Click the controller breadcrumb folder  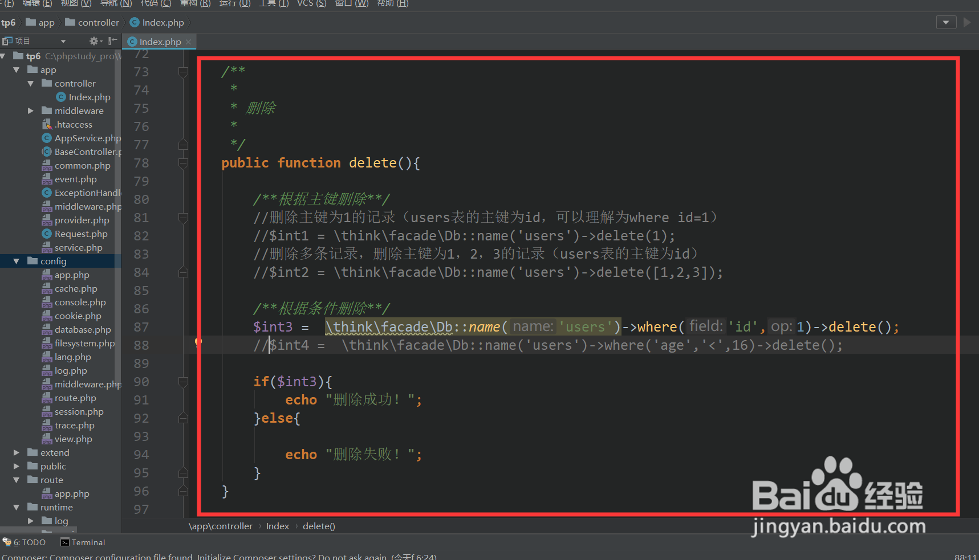pos(92,23)
